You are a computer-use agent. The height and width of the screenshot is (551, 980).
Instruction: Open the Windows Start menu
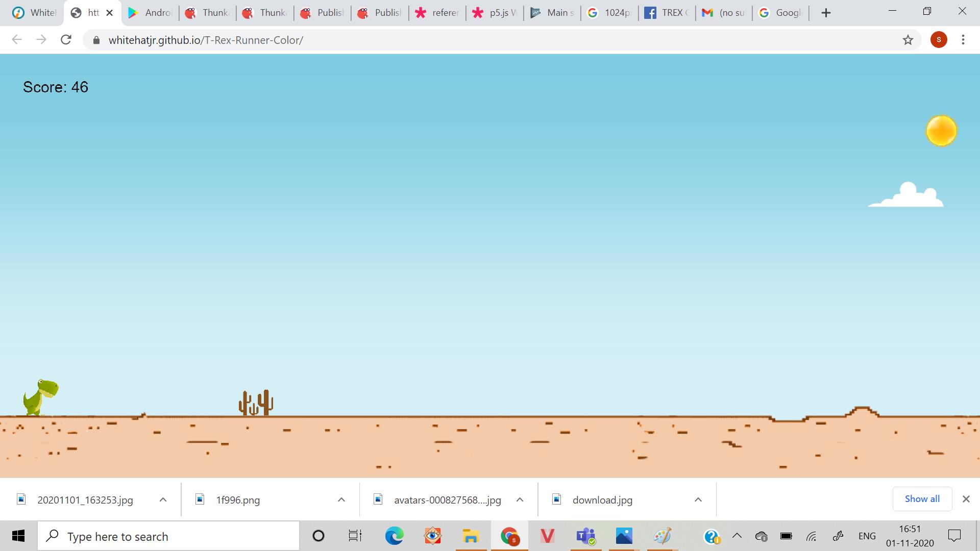tap(18, 536)
